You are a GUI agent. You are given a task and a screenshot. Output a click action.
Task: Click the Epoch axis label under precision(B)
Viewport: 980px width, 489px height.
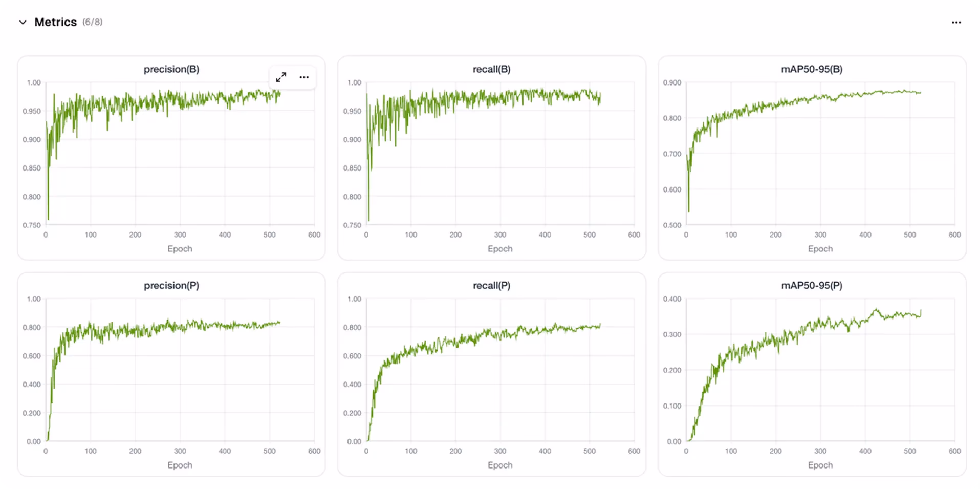point(180,249)
